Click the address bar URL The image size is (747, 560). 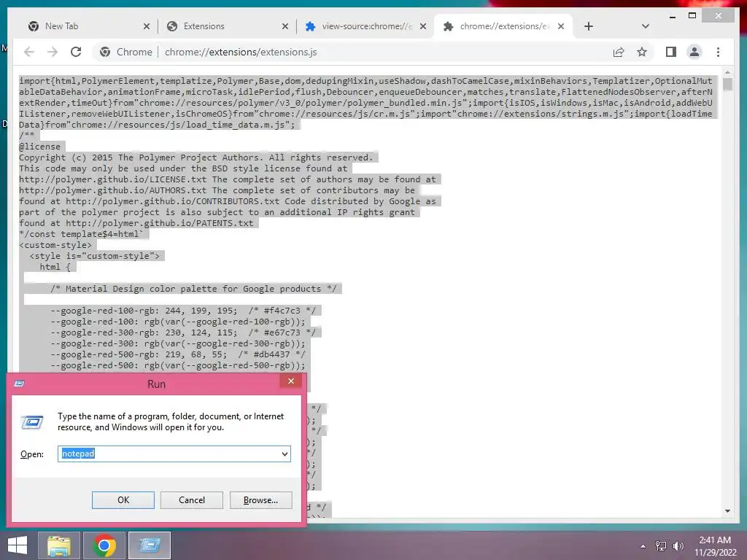(x=241, y=52)
